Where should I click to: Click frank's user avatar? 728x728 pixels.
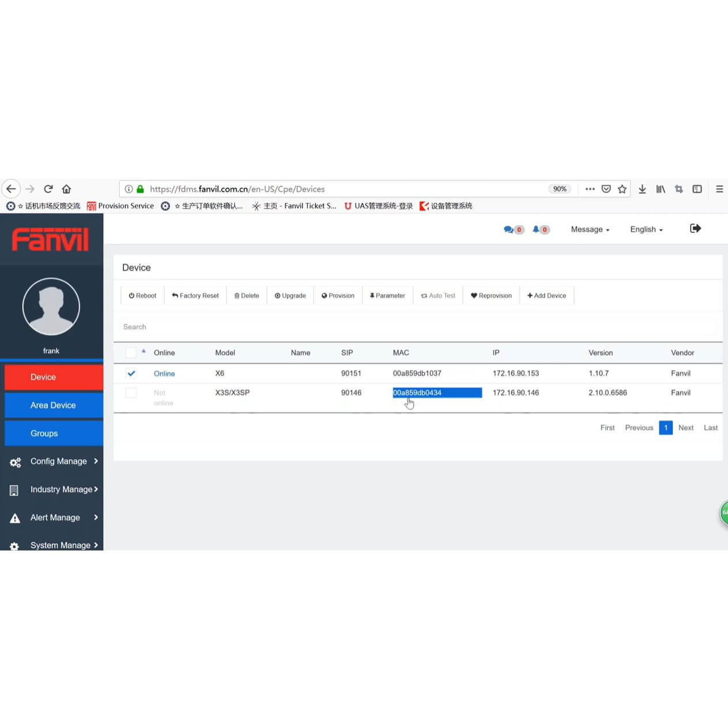(51, 307)
